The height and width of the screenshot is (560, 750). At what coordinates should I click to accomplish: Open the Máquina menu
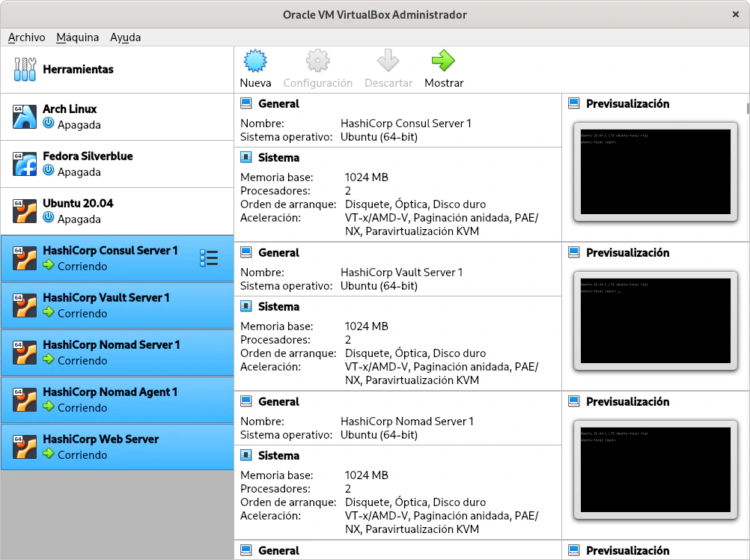77,37
